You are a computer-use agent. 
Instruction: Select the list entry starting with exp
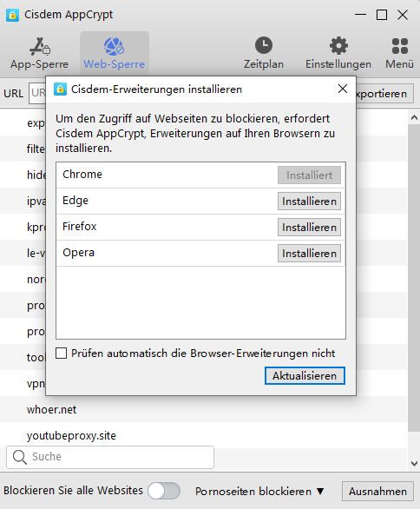pos(36,123)
